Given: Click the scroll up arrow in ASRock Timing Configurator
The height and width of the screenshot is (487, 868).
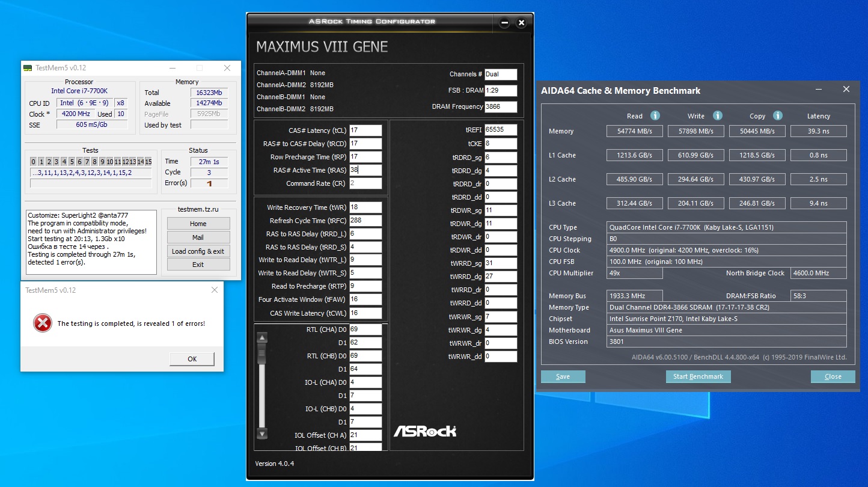Looking at the screenshot, I should click(261, 338).
